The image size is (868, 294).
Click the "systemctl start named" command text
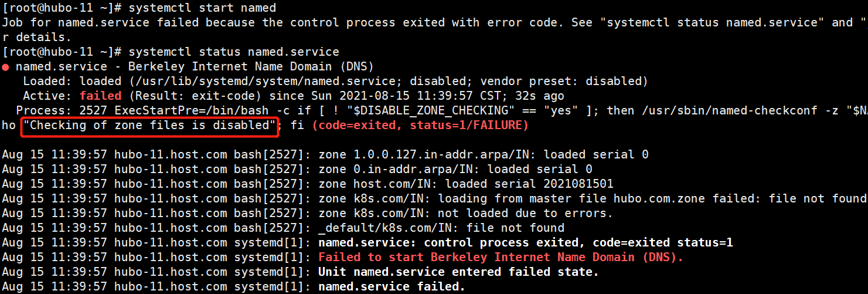pyautogui.click(x=202, y=8)
